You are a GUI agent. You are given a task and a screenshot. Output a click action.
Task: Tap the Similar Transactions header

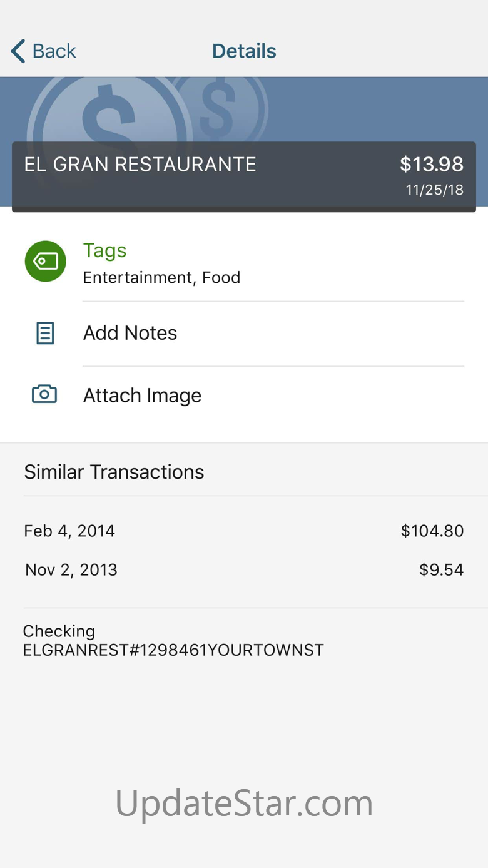(x=114, y=472)
